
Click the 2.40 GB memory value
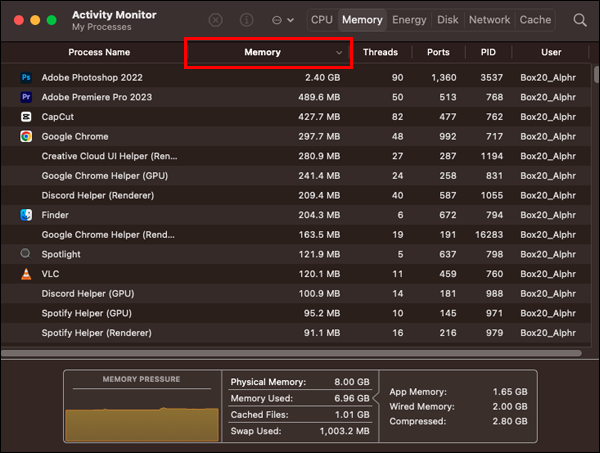322,78
